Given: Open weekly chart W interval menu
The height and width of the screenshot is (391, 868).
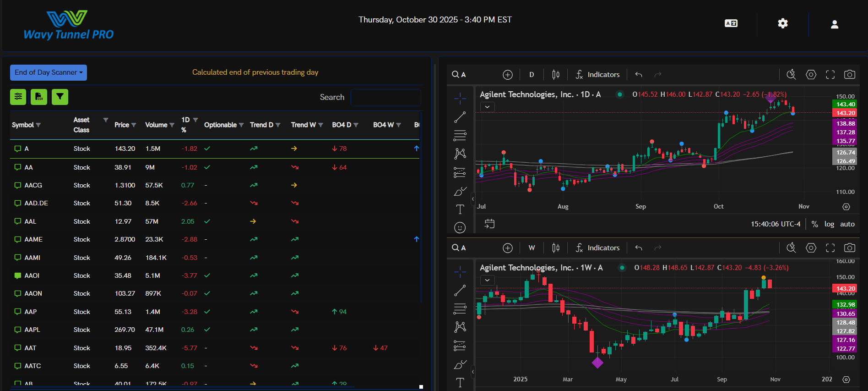Looking at the screenshot, I should pyautogui.click(x=532, y=248).
